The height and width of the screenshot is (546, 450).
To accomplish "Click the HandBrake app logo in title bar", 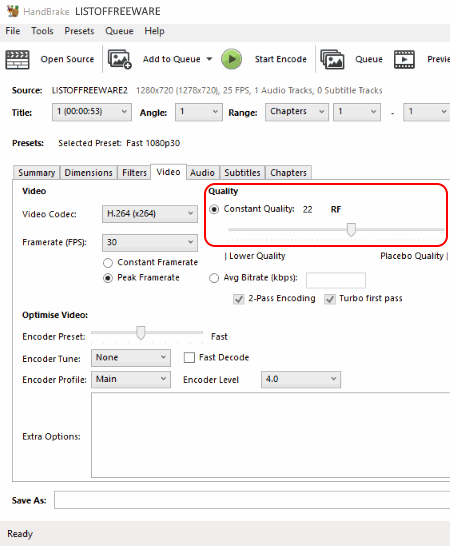I will [x=13, y=11].
